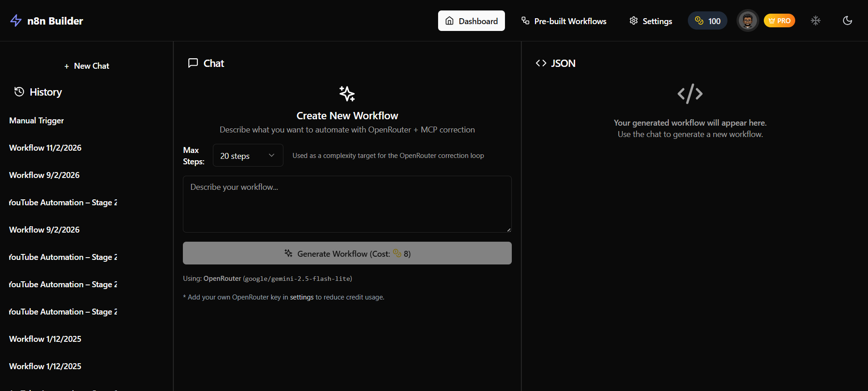868x391 pixels.
Task: Start a New Chat
Action: coord(86,66)
